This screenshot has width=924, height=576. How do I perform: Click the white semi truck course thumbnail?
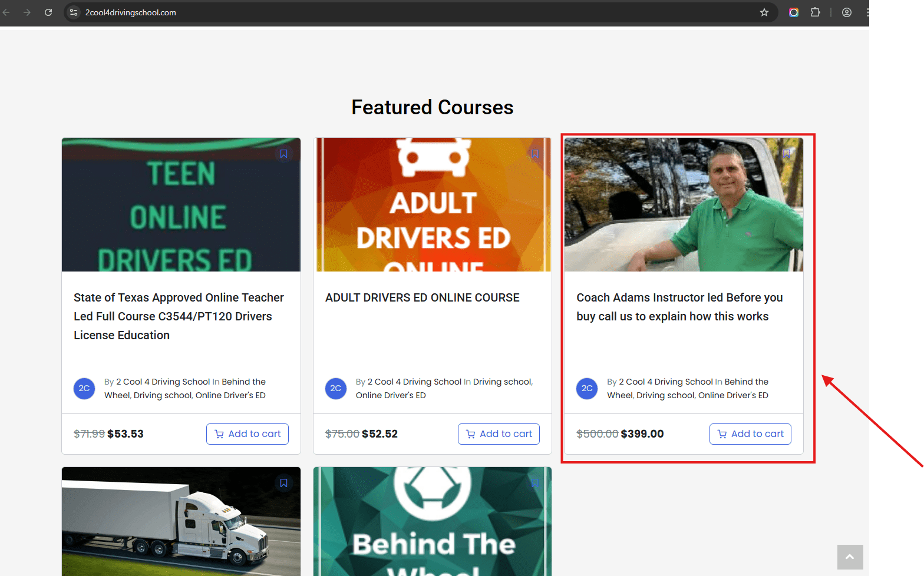click(181, 521)
